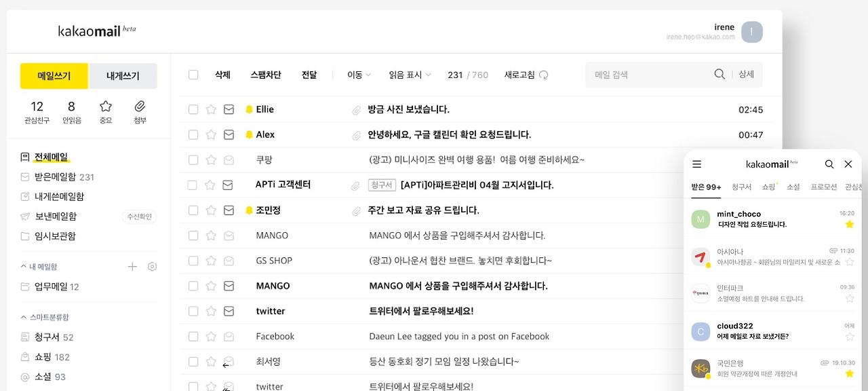Click envelope read-status icon on APTi 고객센터 row

(x=229, y=185)
